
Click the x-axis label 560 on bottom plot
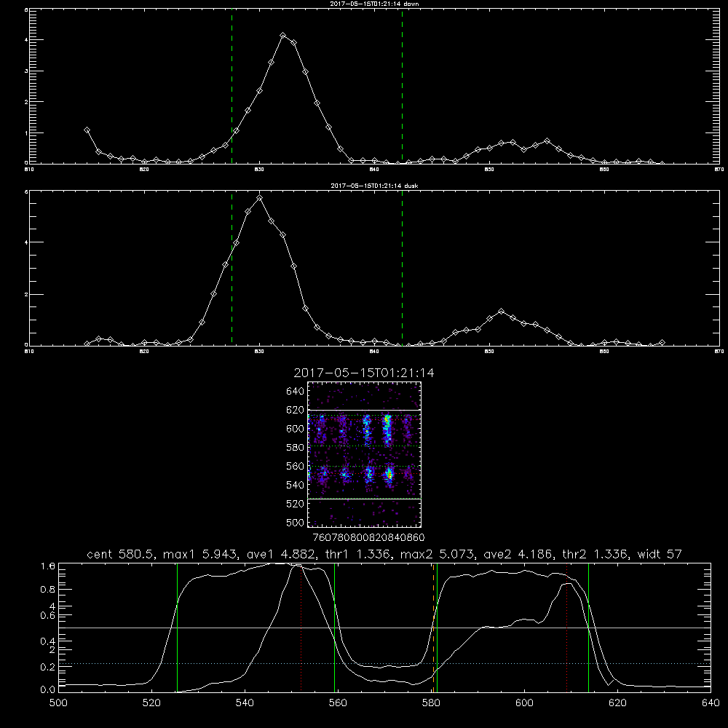click(x=338, y=703)
